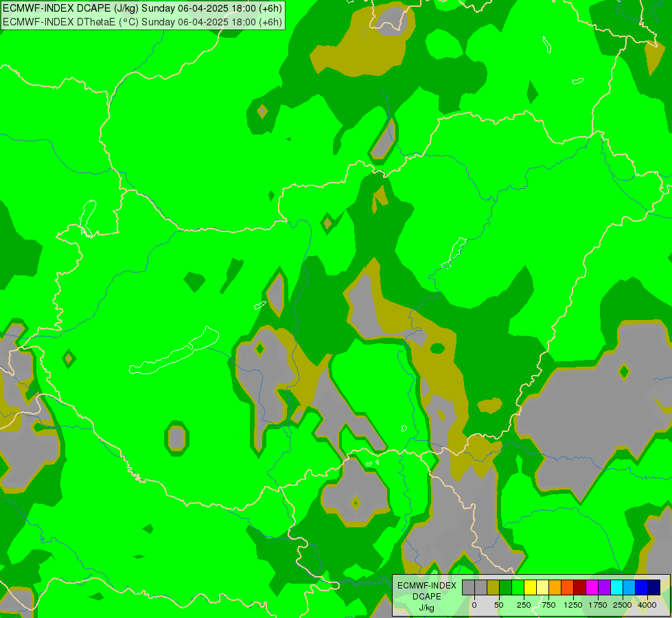The image size is (672, 618).
Task: Click the legend label 'DCAPE'
Action: 427,597
